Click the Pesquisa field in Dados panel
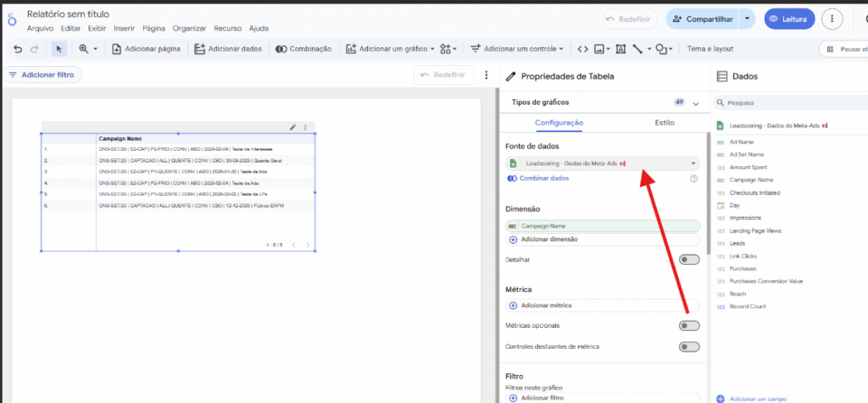868x403 pixels. click(788, 103)
